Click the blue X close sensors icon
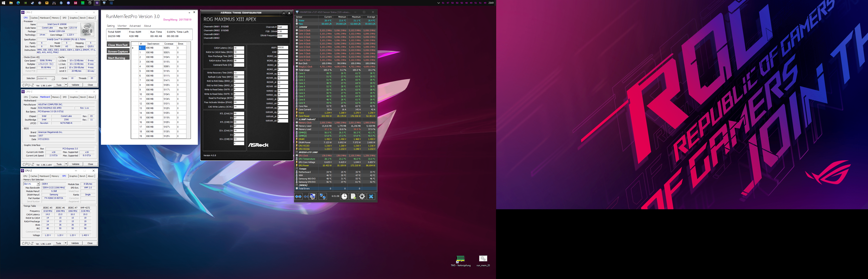The image size is (868, 279). click(x=371, y=196)
